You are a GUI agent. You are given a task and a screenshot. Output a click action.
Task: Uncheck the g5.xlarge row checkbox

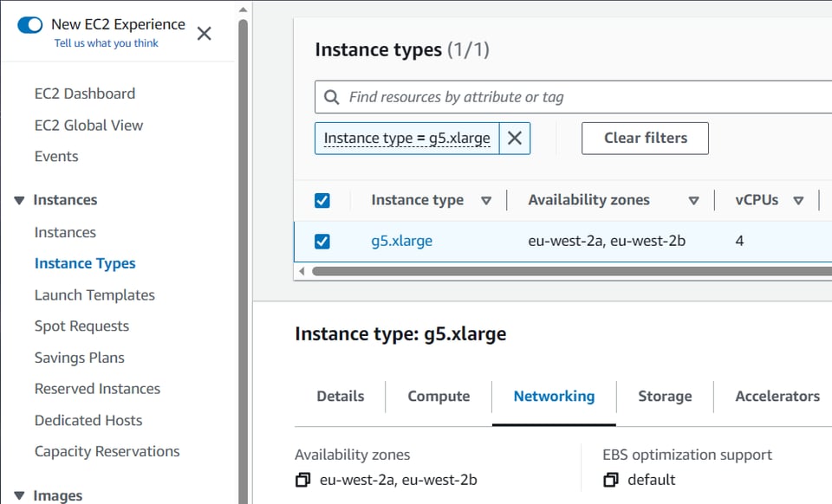click(x=322, y=242)
